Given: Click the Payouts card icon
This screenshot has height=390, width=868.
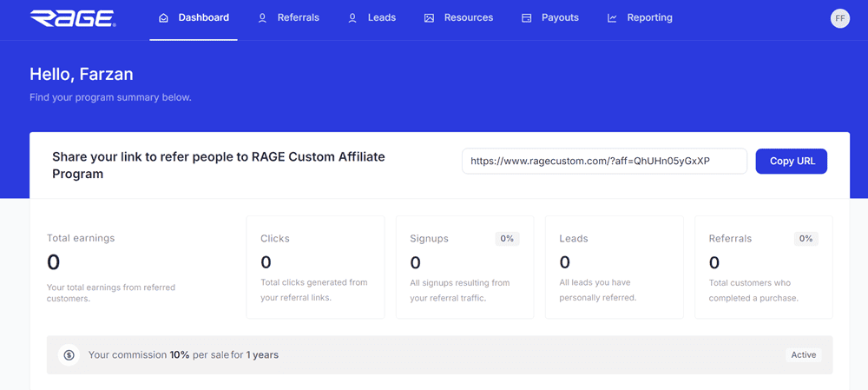Looking at the screenshot, I should tap(526, 18).
